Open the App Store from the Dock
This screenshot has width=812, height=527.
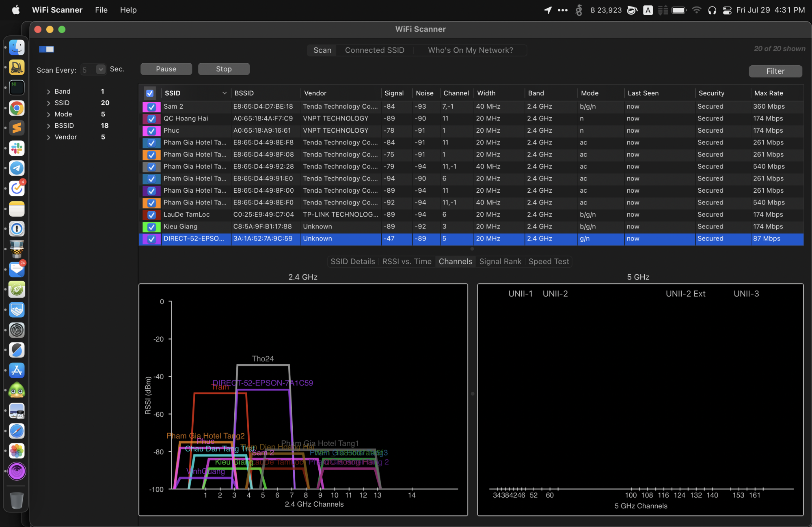pyautogui.click(x=17, y=370)
